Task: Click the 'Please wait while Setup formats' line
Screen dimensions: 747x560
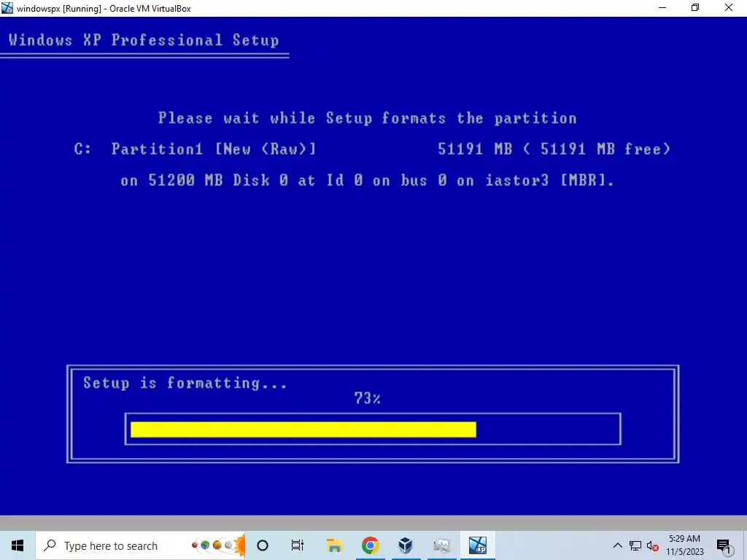Action: click(x=368, y=118)
